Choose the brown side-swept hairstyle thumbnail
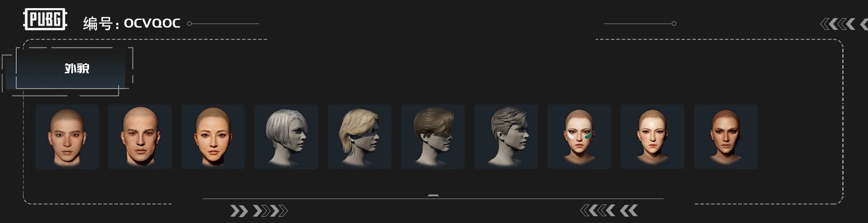The width and height of the screenshot is (868, 223). 433,137
